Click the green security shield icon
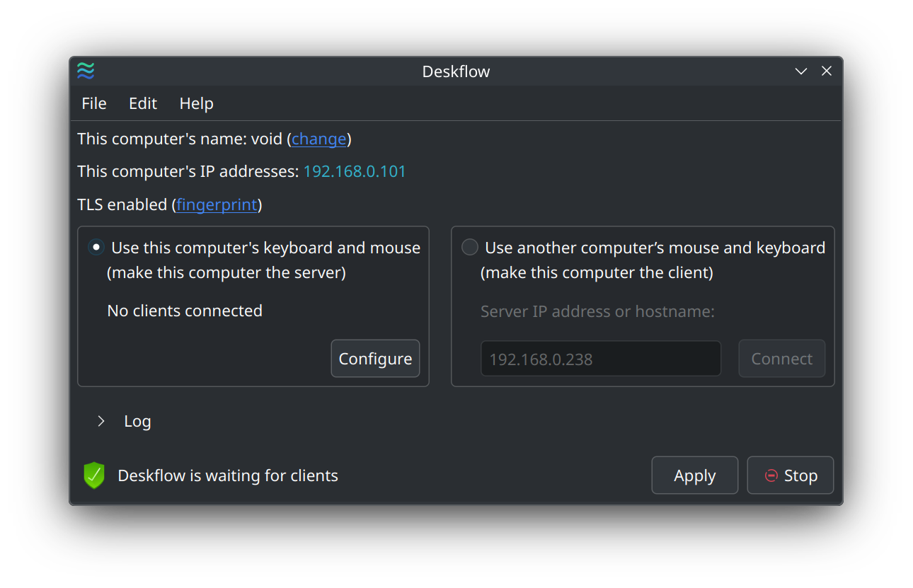Viewport: 913px width, 588px height. (x=94, y=475)
